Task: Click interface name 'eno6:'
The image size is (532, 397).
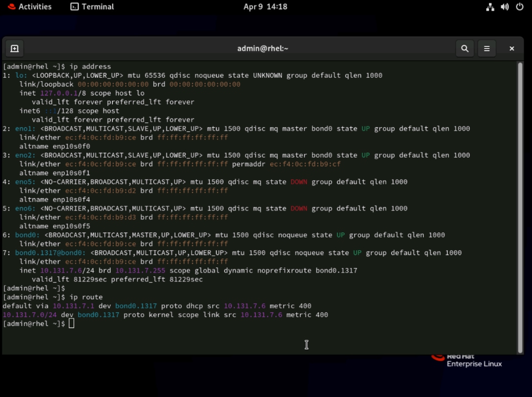Action: (x=25, y=208)
